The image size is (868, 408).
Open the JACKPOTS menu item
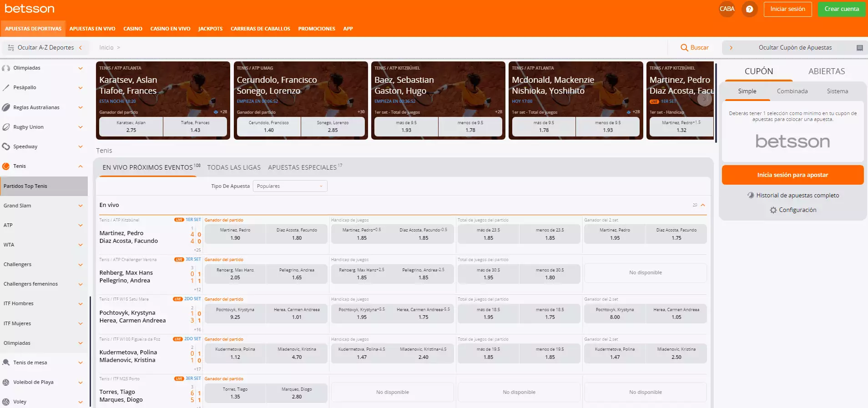click(x=210, y=29)
